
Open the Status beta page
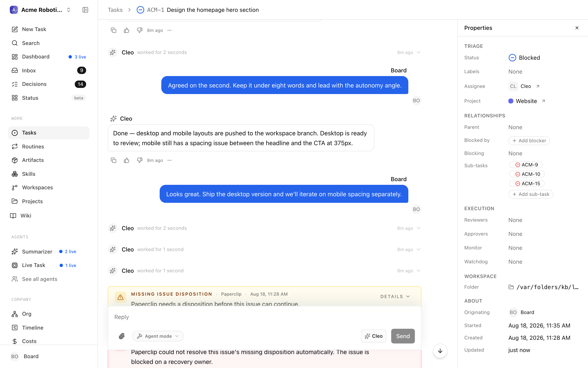(x=49, y=98)
